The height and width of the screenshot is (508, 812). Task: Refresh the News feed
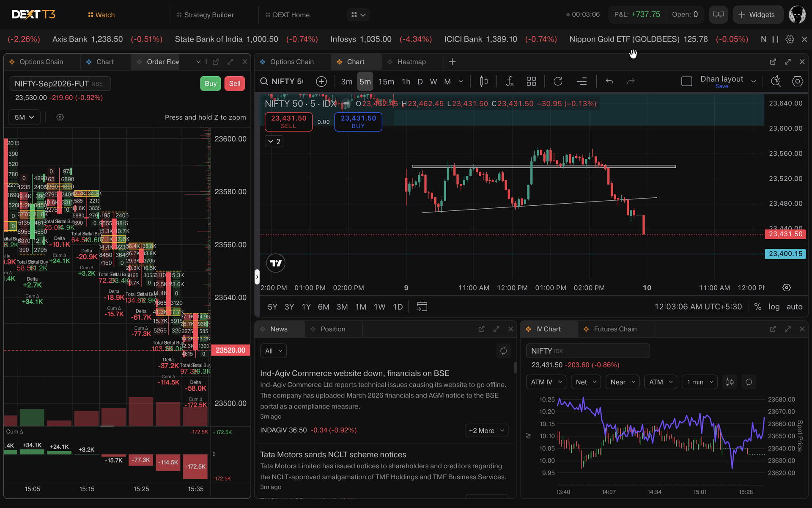[x=503, y=351]
